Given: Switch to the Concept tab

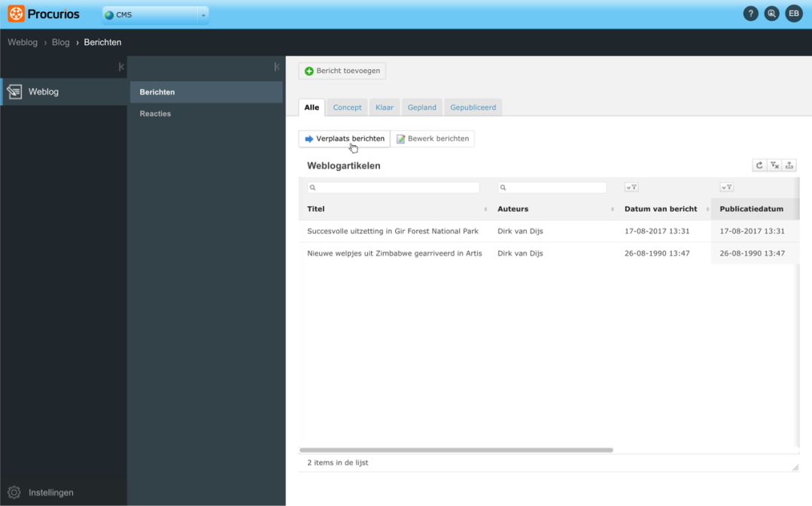Looking at the screenshot, I should coord(347,108).
